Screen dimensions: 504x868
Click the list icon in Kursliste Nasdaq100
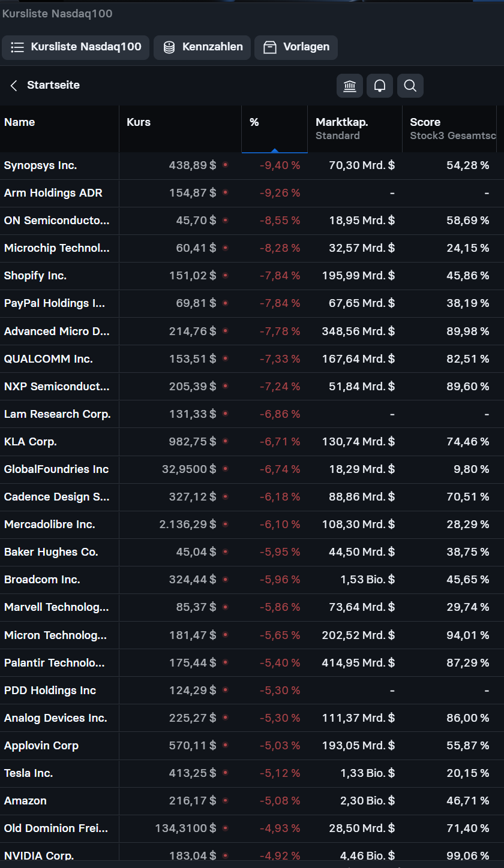[17, 47]
